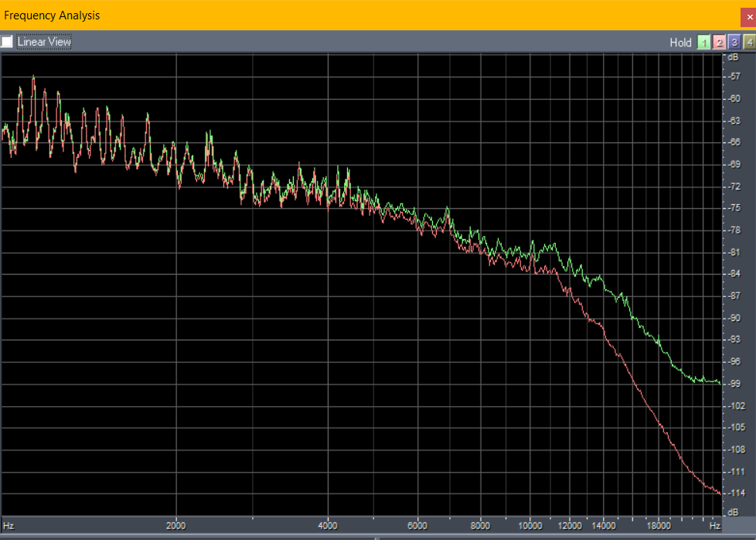
Task: Close the Frequency Analysis window
Action: pyautogui.click(x=749, y=17)
